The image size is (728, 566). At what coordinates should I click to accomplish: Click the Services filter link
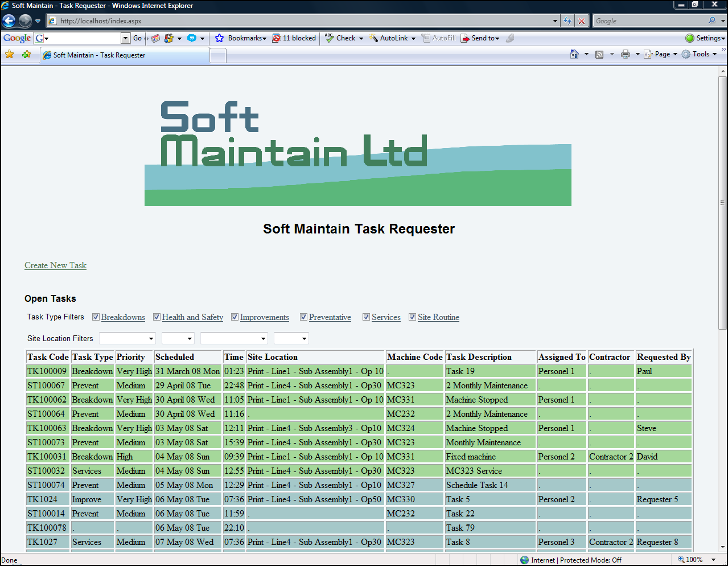(386, 317)
